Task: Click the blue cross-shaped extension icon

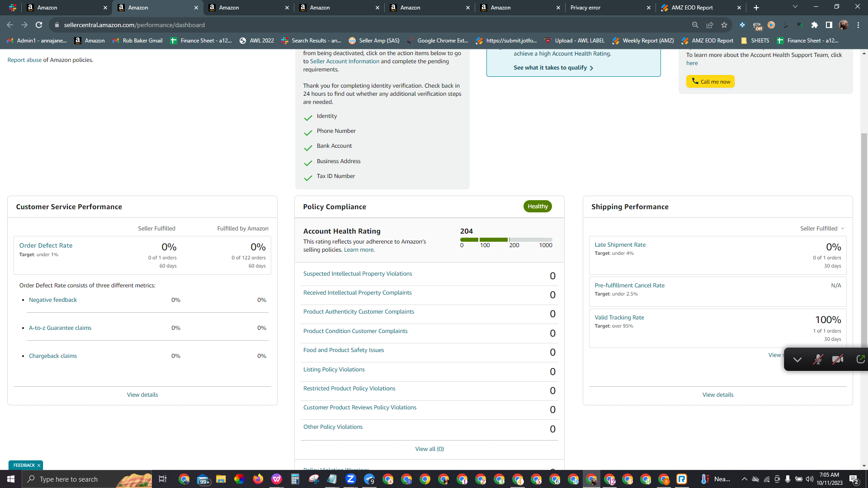Action: [x=742, y=25]
